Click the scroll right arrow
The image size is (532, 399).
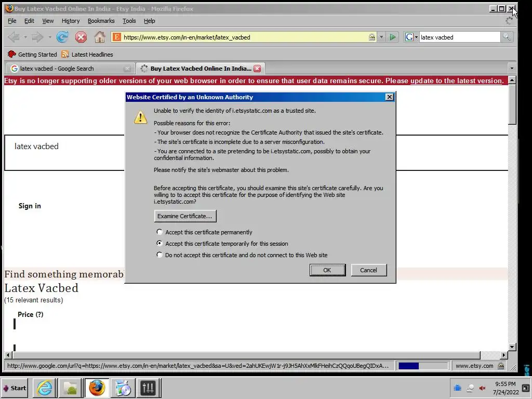[504, 355]
